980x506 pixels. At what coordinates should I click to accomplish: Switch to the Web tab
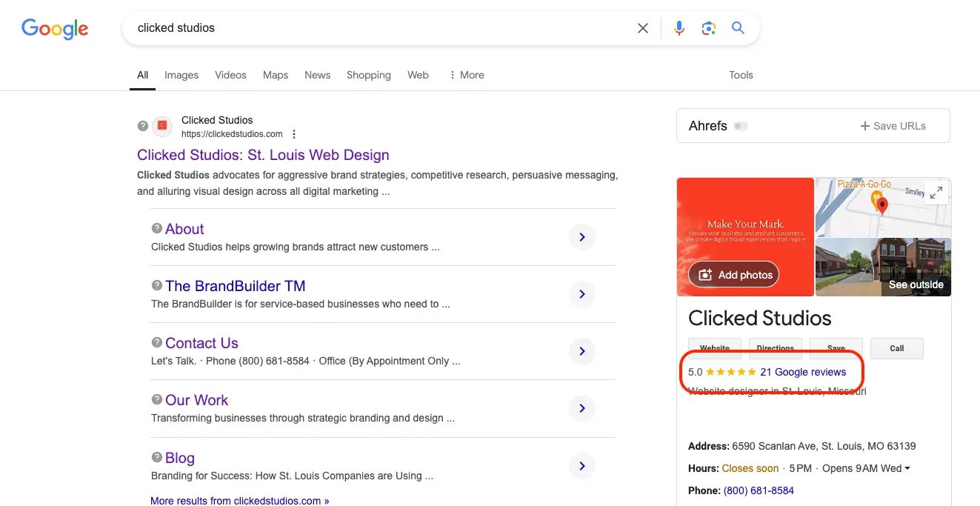(418, 75)
